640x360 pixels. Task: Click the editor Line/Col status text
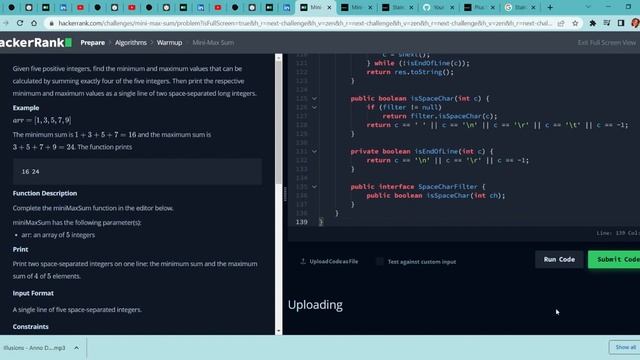(618, 233)
